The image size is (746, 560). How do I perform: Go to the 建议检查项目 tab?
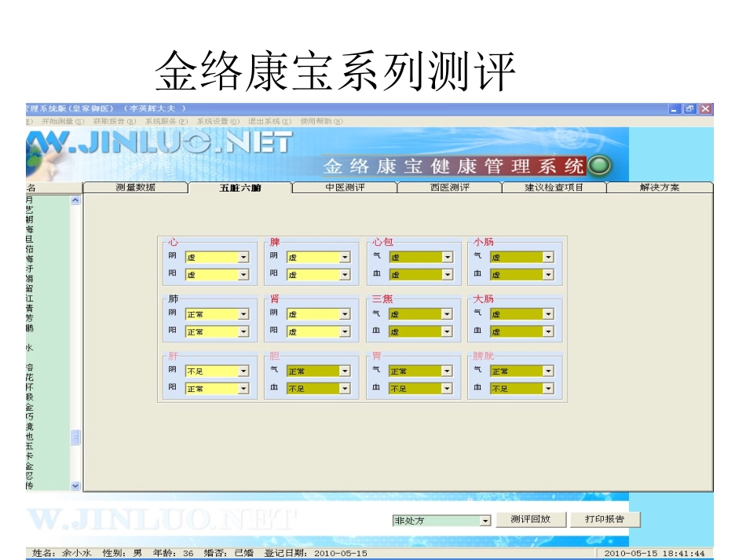coord(554,188)
